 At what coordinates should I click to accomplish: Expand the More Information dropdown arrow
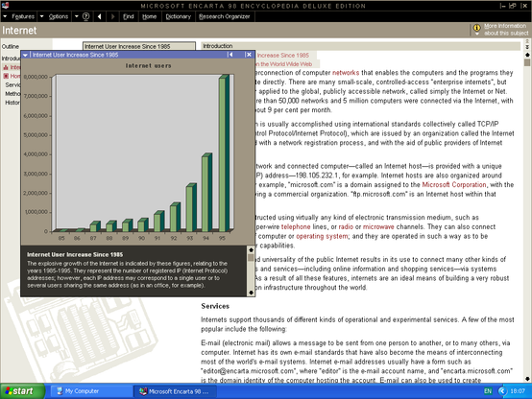[x=477, y=34]
